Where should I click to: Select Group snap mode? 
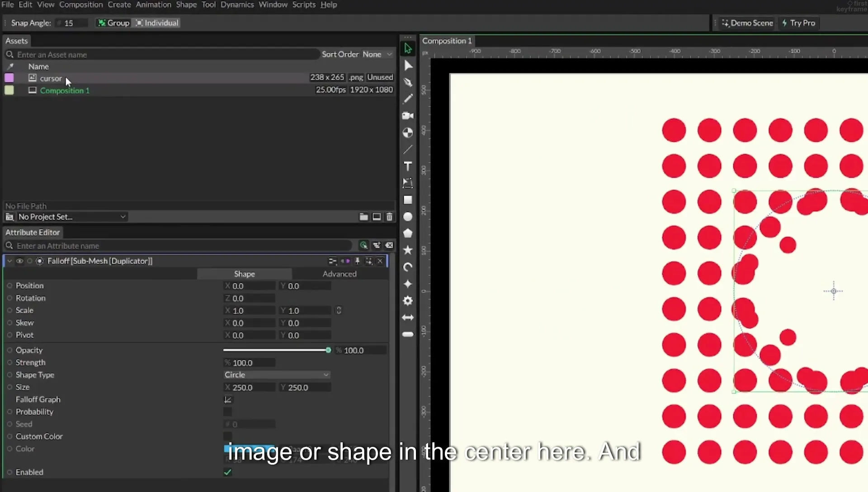click(114, 23)
